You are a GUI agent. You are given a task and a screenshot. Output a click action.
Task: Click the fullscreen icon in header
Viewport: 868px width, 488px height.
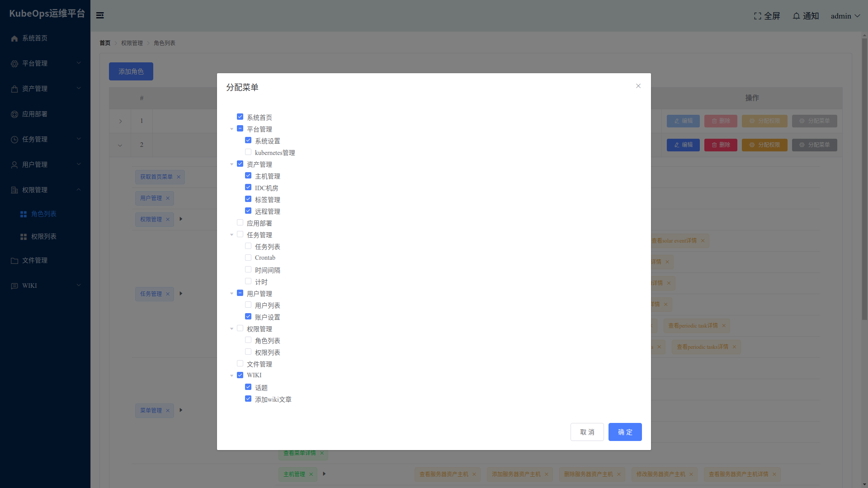[758, 16]
